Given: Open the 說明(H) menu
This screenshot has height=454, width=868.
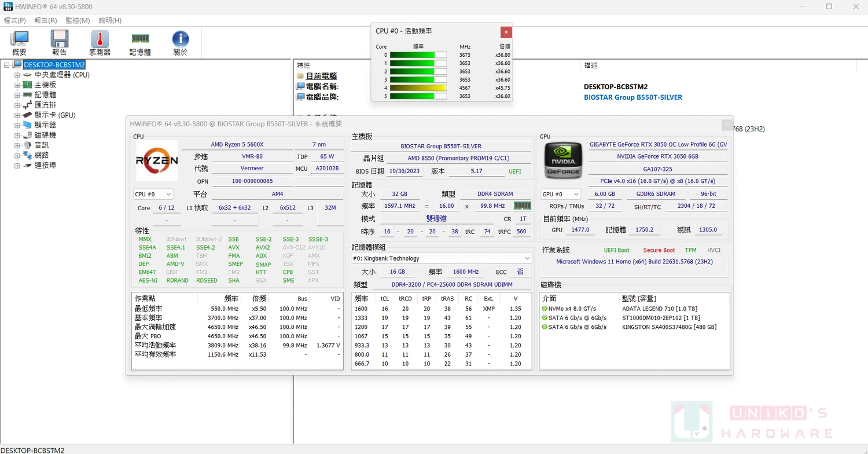Looking at the screenshot, I should (x=110, y=20).
